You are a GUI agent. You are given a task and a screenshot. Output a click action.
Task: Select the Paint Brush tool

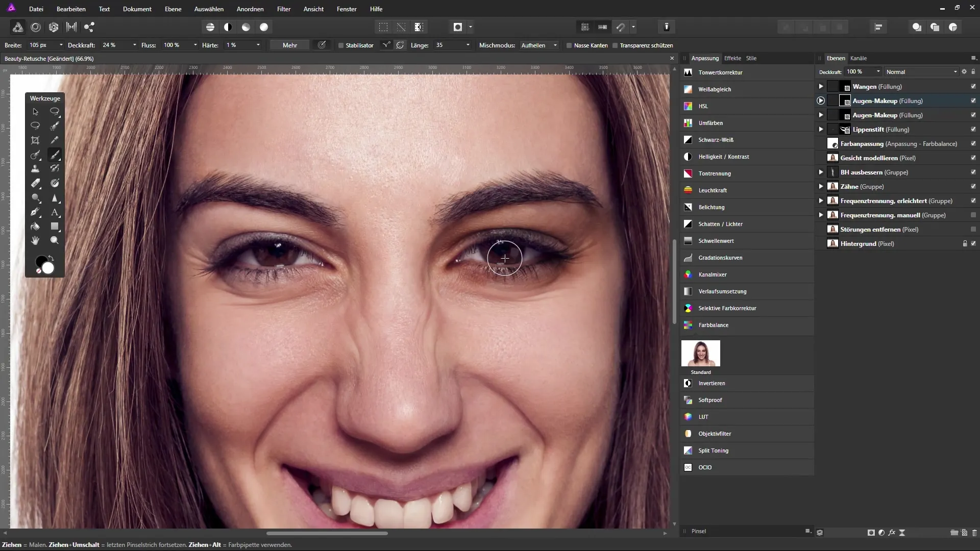[55, 155]
